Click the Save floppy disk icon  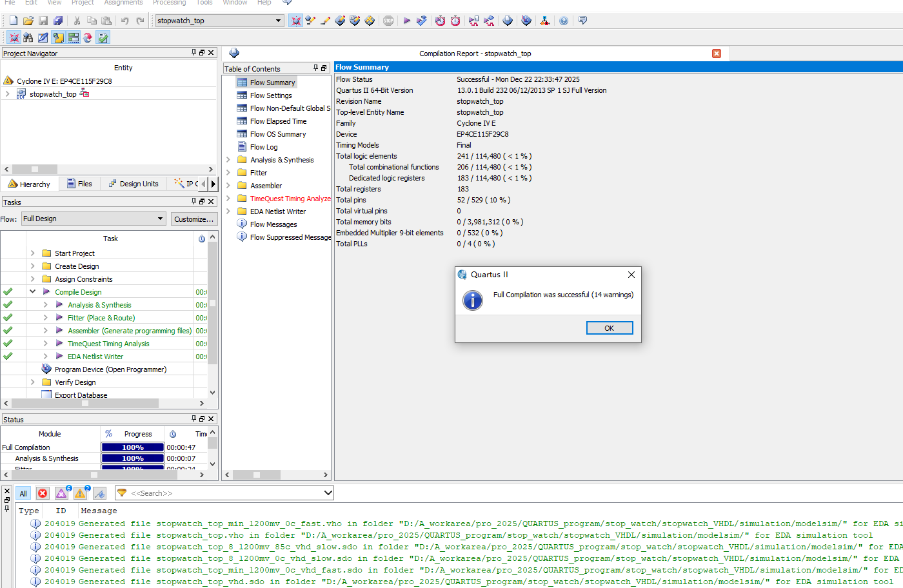click(x=43, y=21)
